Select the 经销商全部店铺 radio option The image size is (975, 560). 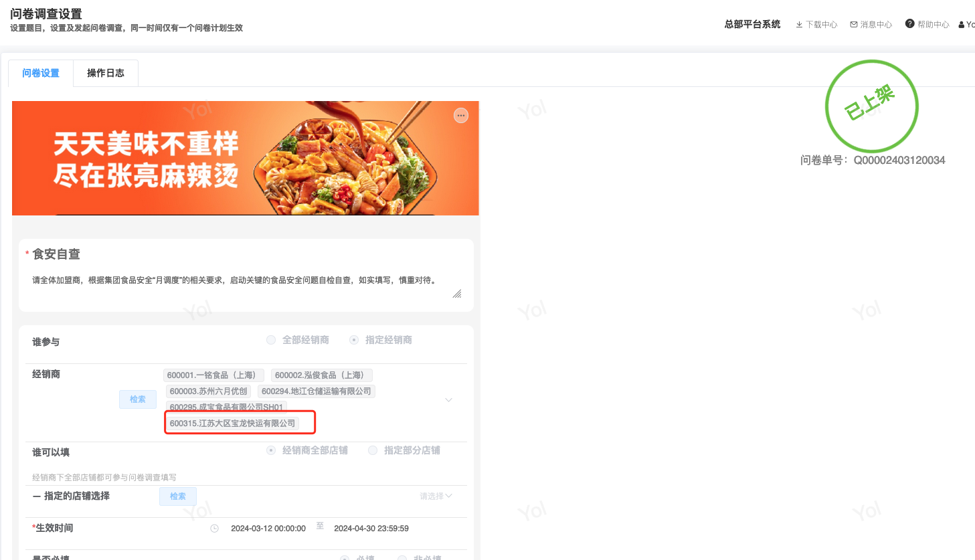[x=271, y=450]
